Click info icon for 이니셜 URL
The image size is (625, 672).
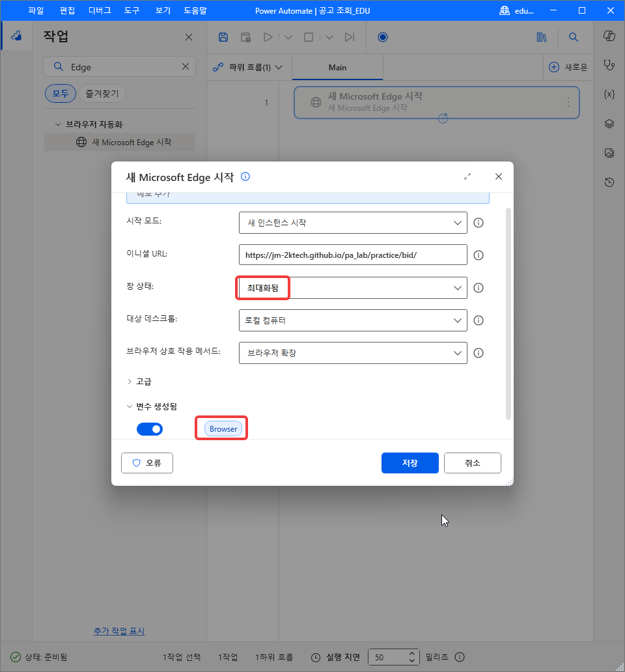coord(479,255)
